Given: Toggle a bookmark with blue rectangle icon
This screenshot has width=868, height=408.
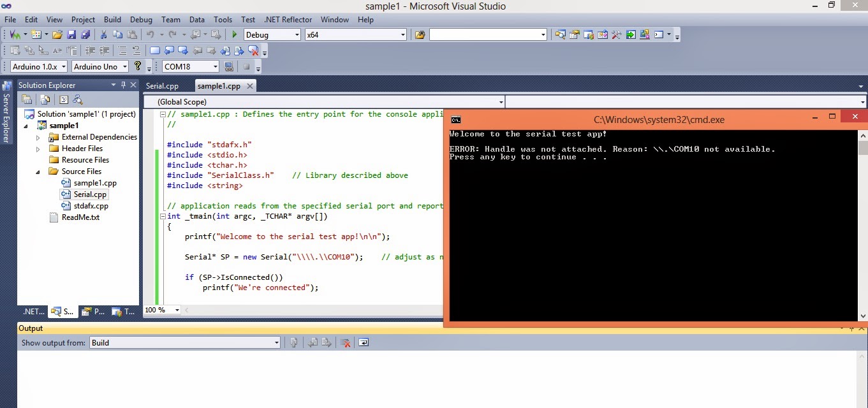Looking at the screenshot, I should pos(155,50).
